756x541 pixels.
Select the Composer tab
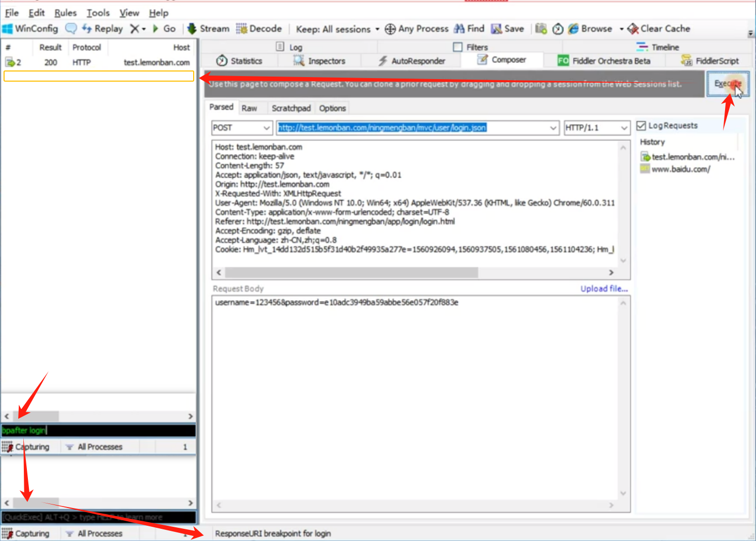(502, 60)
